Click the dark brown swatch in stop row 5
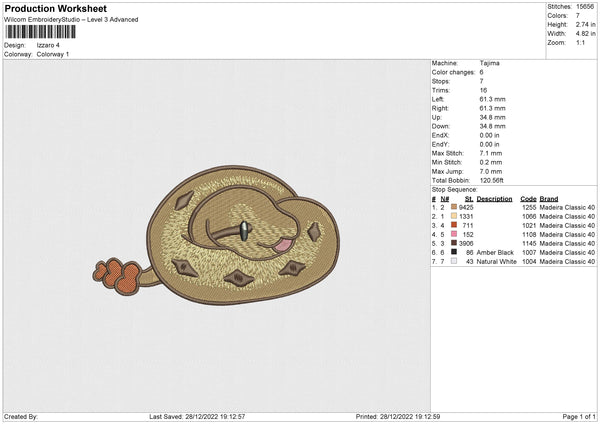This screenshot has height=424, width=600. (454, 243)
